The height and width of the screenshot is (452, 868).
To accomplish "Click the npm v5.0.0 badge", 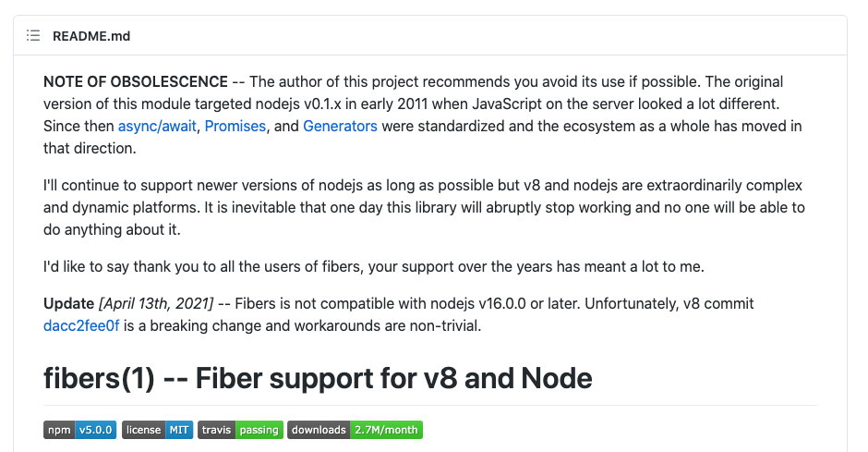I will [79, 430].
